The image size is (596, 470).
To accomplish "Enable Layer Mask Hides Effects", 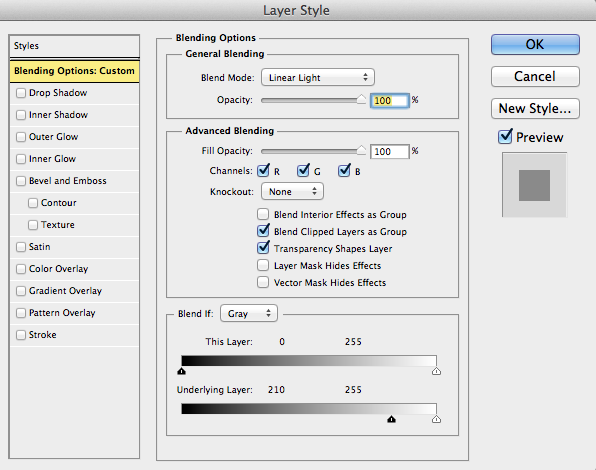I will click(263, 265).
